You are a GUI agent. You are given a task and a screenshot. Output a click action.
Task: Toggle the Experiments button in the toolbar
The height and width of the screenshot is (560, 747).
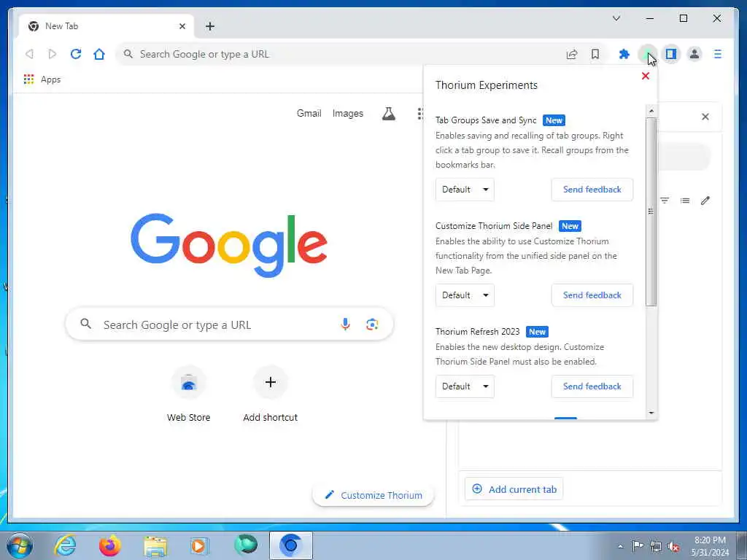[648, 54]
